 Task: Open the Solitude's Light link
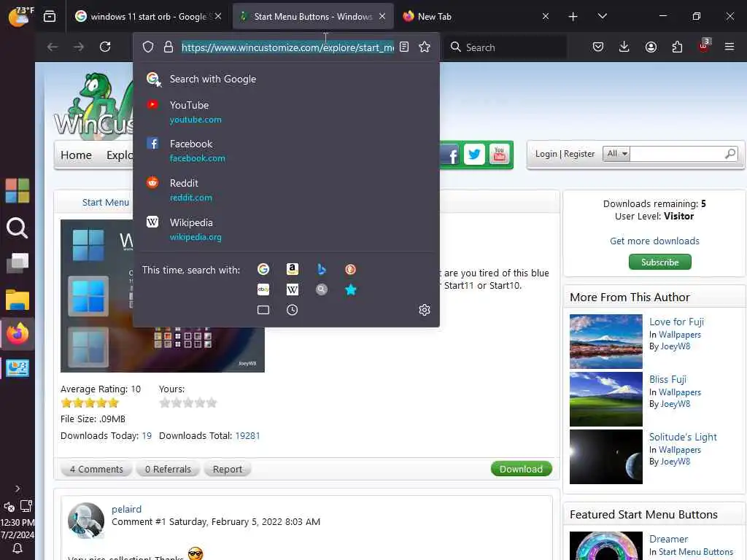pyautogui.click(x=683, y=437)
